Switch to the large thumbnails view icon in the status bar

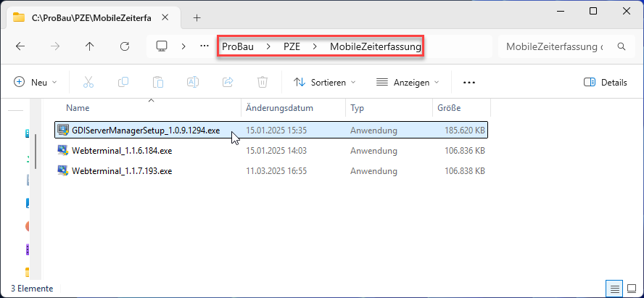coord(631,289)
